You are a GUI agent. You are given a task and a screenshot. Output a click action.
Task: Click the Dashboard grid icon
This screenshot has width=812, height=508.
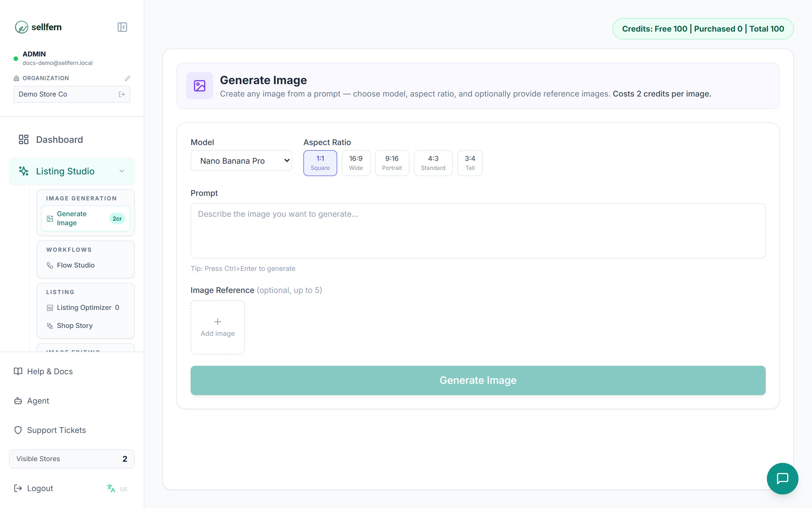pos(23,139)
